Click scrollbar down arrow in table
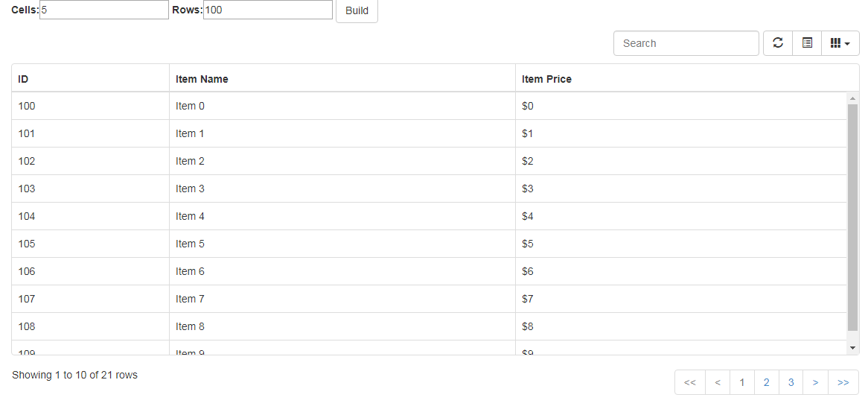 pos(852,347)
